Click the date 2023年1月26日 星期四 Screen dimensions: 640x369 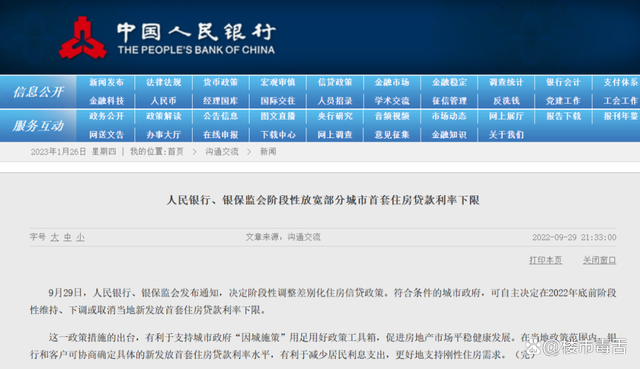[x=73, y=152]
